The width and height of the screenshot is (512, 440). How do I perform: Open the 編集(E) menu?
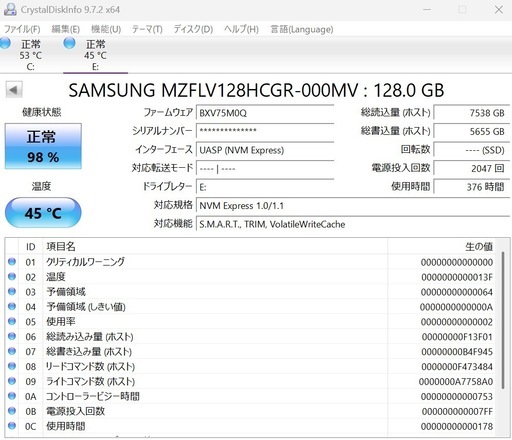pos(65,29)
